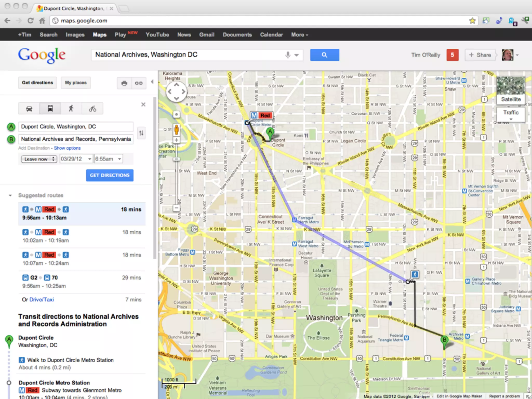Viewport: 532px width, 399px height.
Task: Select the public transit mode button
Action: (50, 109)
